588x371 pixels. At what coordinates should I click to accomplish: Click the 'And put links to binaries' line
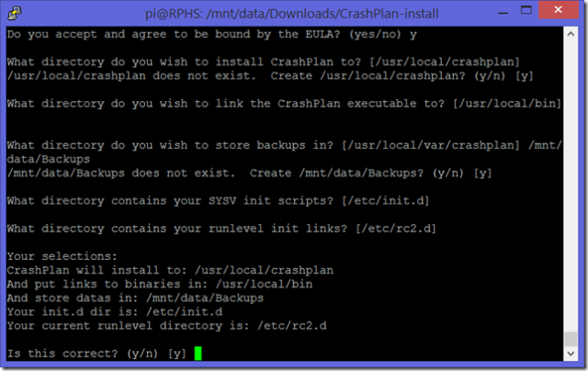(149, 285)
